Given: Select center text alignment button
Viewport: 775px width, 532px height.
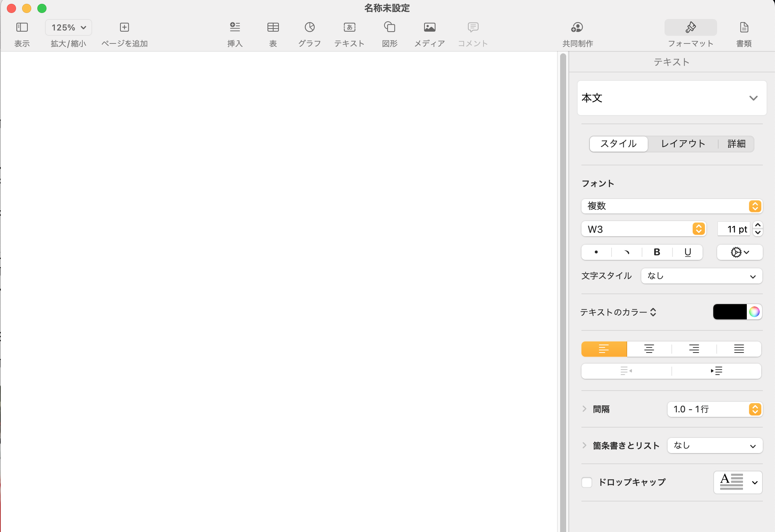Looking at the screenshot, I should click(x=649, y=349).
